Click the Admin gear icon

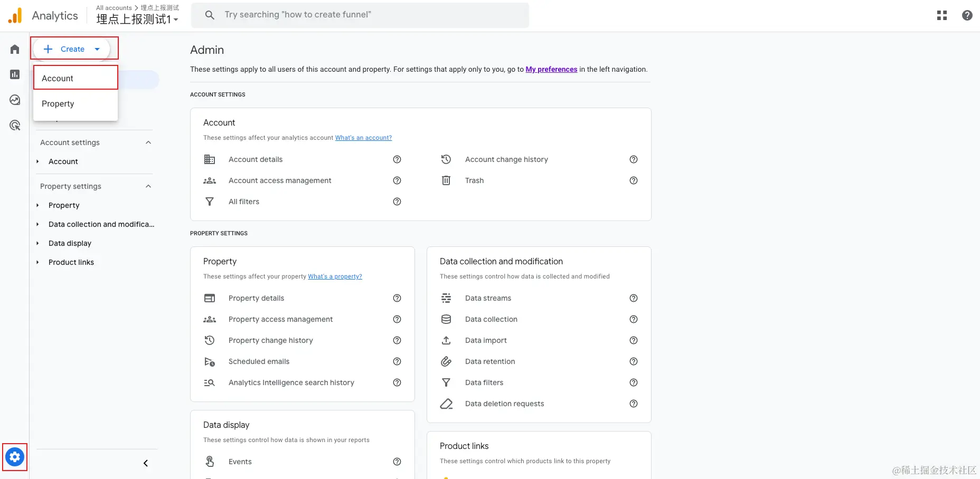tap(15, 457)
